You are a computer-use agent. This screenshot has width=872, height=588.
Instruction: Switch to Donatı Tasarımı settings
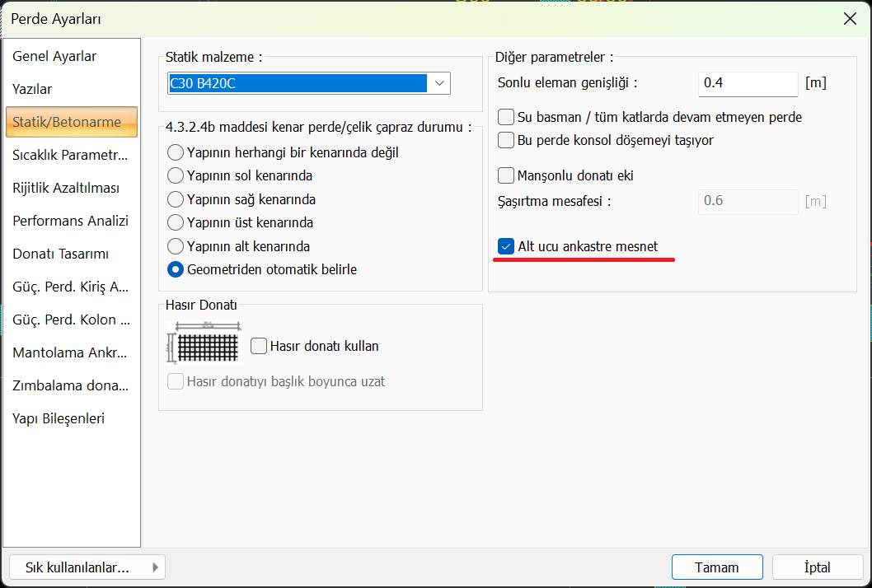click(60, 254)
